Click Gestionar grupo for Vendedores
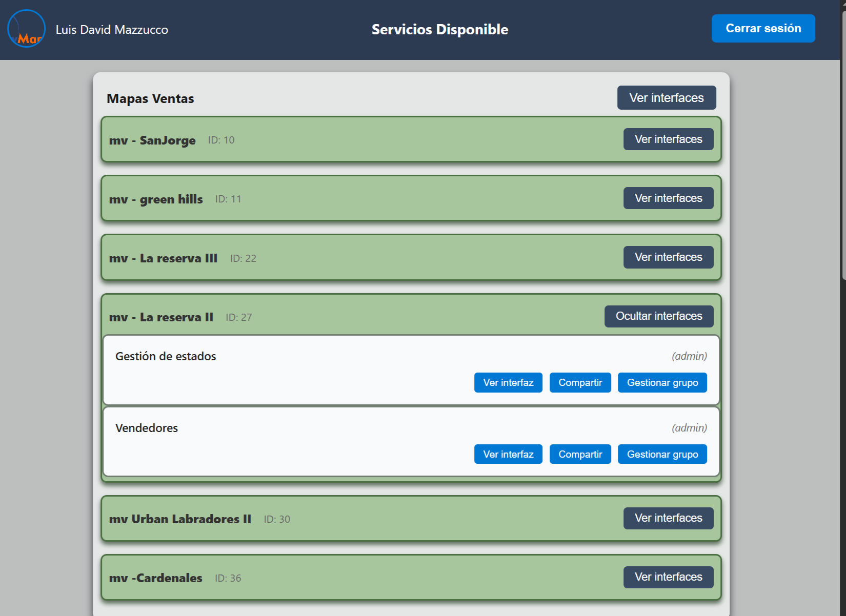This screenshot has height=616, width=846. click(662, 455)
